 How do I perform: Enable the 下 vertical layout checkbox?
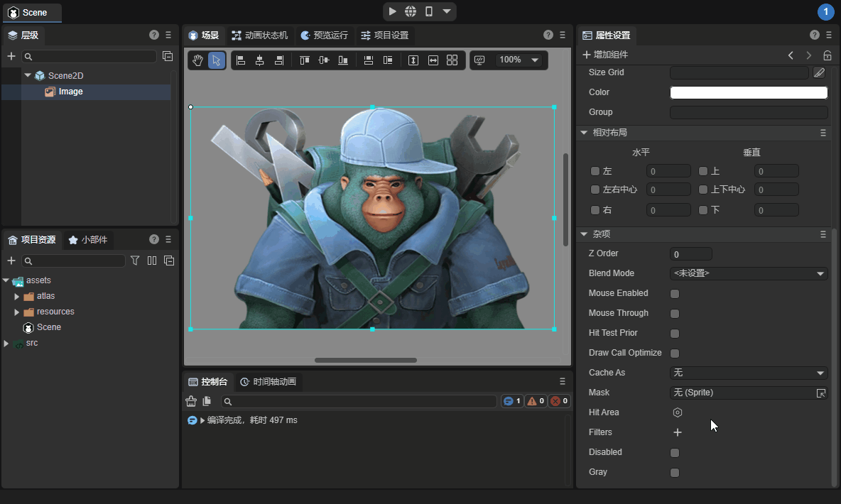coord(703,210)
